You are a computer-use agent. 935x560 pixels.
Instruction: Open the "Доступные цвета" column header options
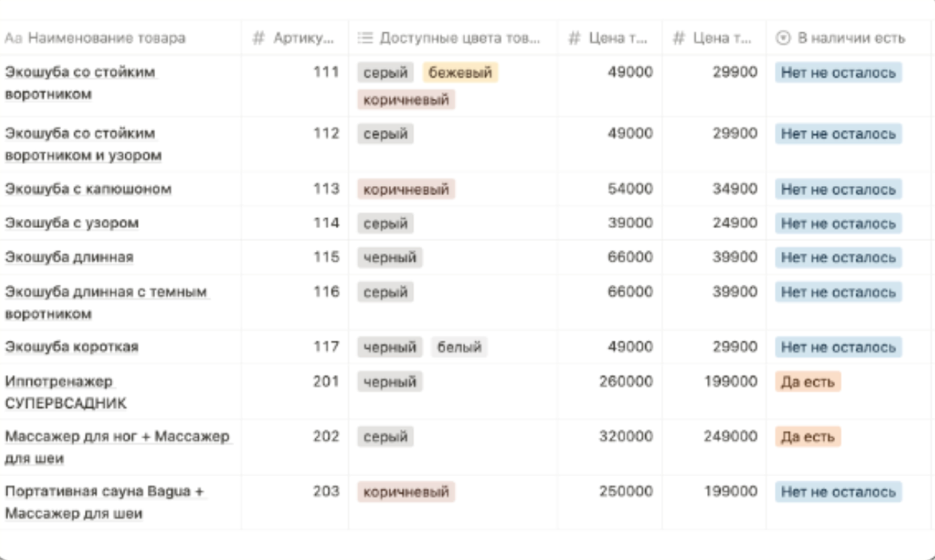459,38
